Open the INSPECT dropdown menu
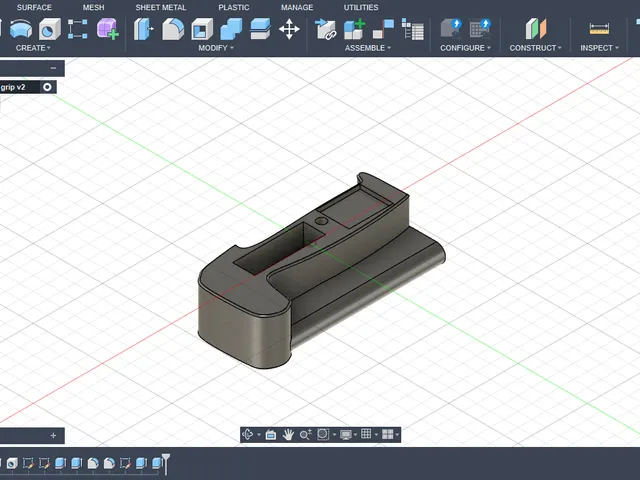Image resolution: width=640 pixels, height=480 pixels. pos(600,48)
